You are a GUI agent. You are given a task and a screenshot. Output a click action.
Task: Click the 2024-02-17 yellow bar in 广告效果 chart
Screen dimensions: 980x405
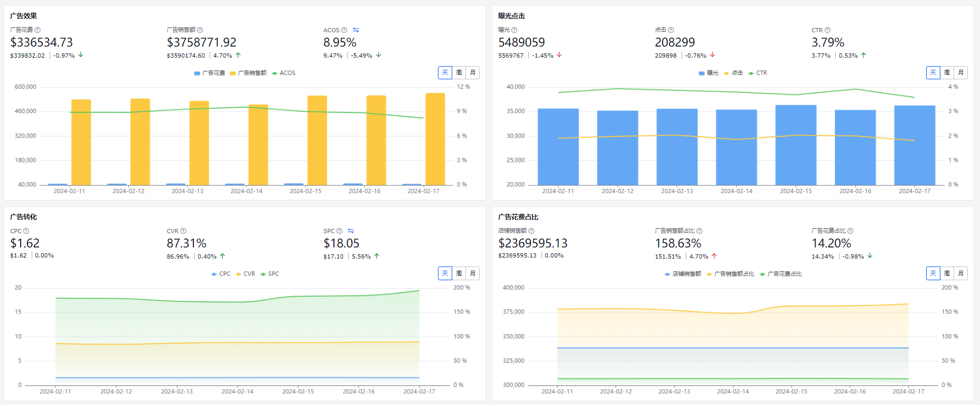click(x=435, y=139)
